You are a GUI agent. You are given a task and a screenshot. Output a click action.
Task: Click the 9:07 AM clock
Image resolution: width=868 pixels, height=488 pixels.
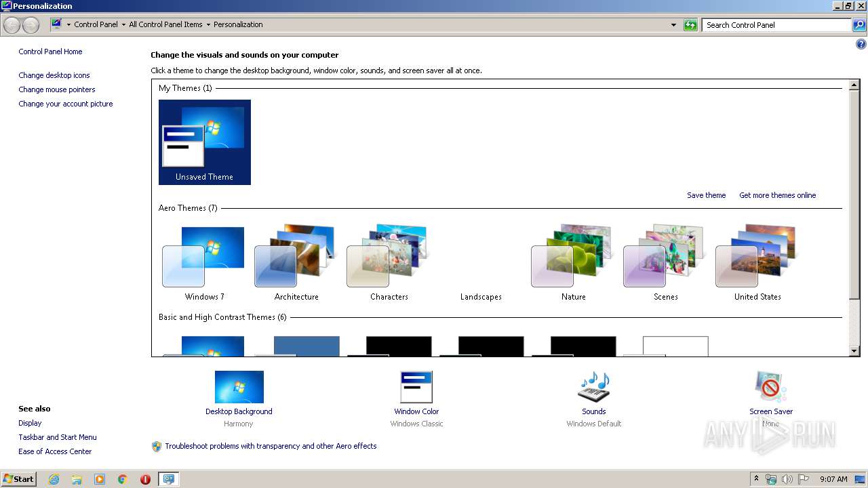[833, 479]
